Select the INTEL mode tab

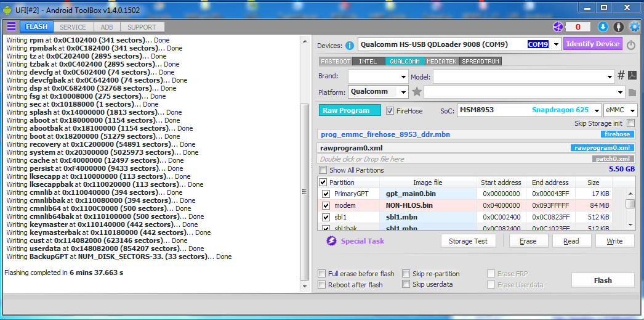click(368, 61)
